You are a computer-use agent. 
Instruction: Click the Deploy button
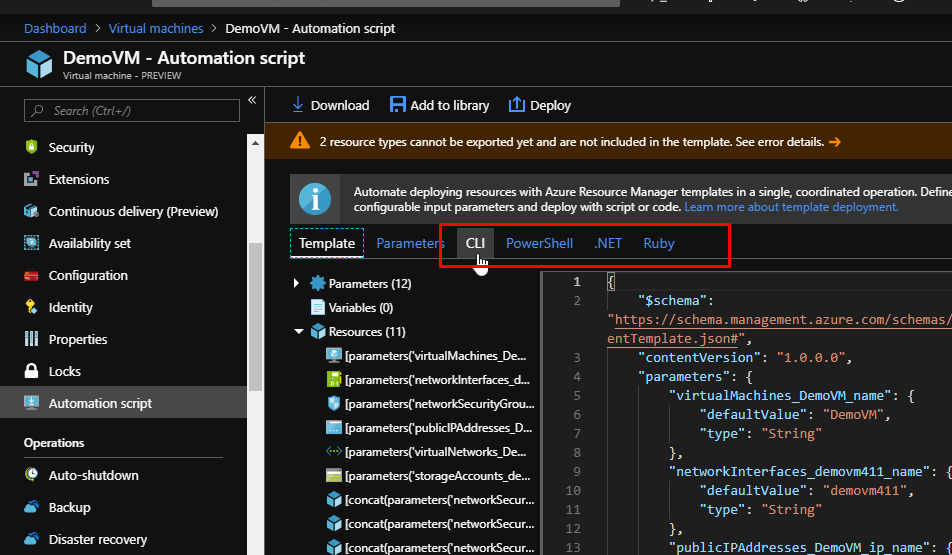coord(540,105)
